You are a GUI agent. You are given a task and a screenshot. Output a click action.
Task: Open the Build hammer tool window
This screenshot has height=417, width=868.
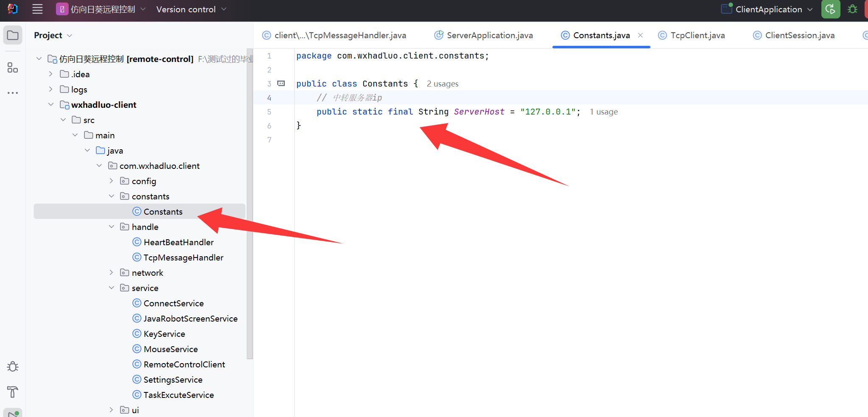[x=13, y=392]
